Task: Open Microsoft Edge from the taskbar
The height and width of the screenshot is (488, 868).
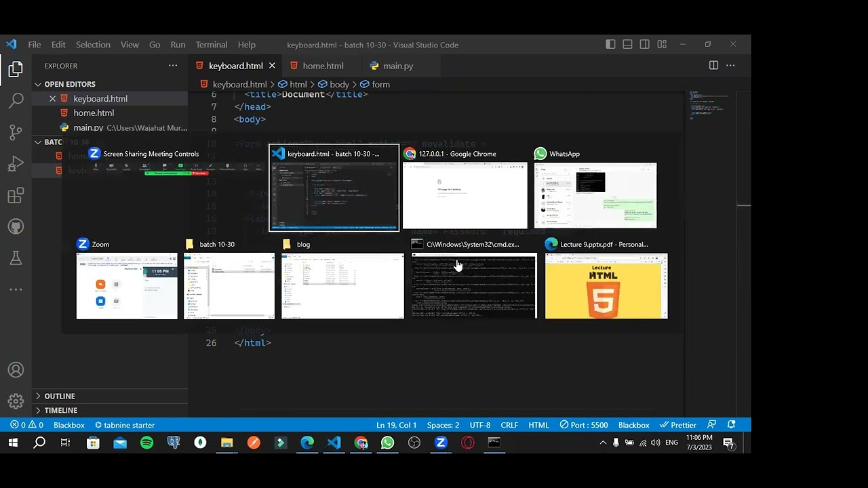Action: click(x=307, y=443)
